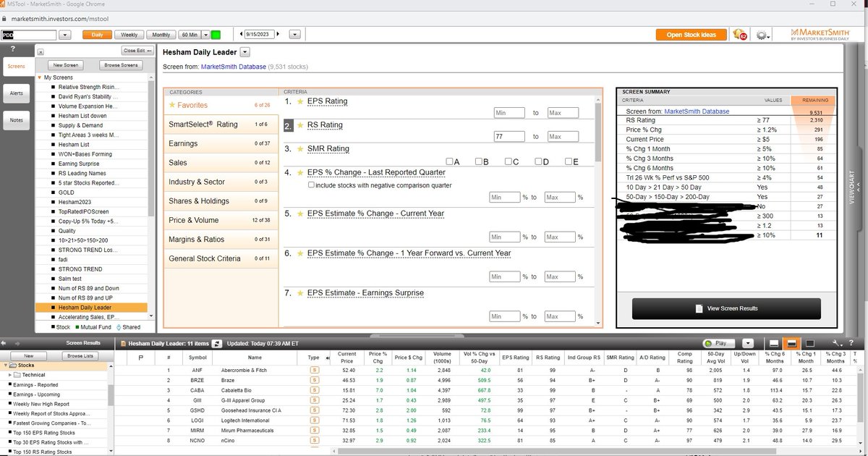Check SMR Rating A checkbox
Viewport: 868px width, 456px height.
coord(449,161)
